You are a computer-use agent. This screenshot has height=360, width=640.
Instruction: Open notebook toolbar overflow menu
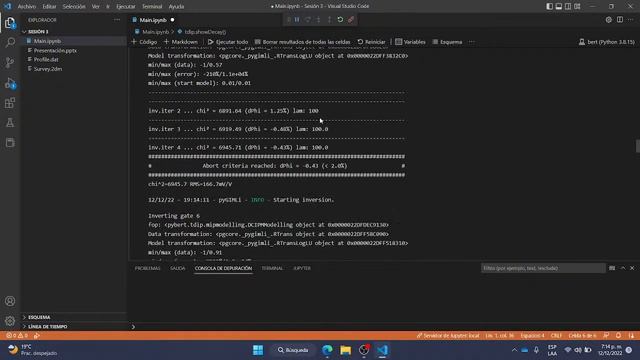point(472,42)
